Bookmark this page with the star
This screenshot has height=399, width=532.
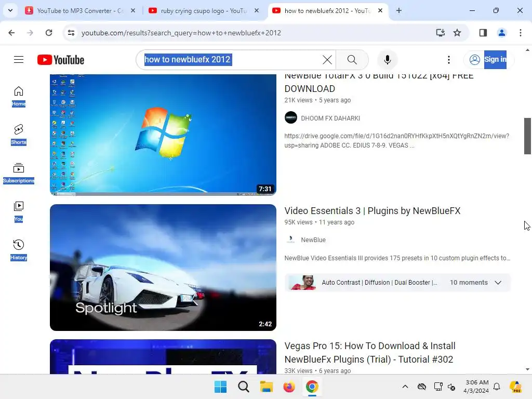[457, 33]
